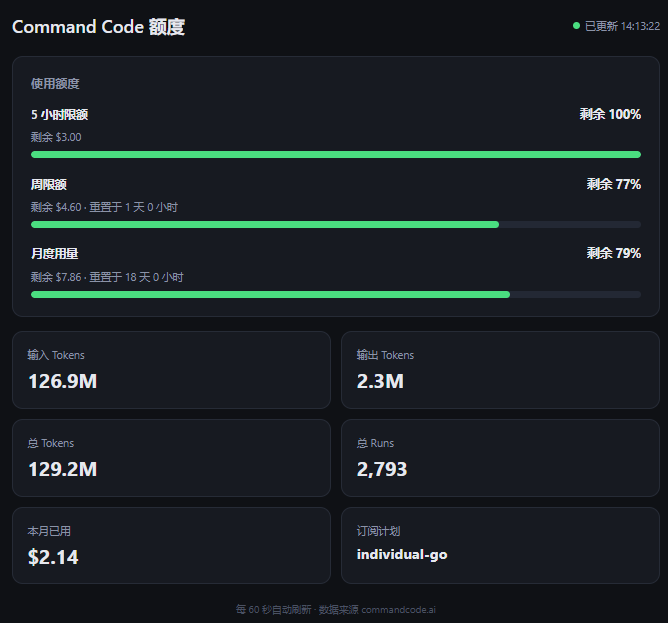Click the 周限额 progress bar
The width and height of the screenshot is (668, 623).
point(336,225)
